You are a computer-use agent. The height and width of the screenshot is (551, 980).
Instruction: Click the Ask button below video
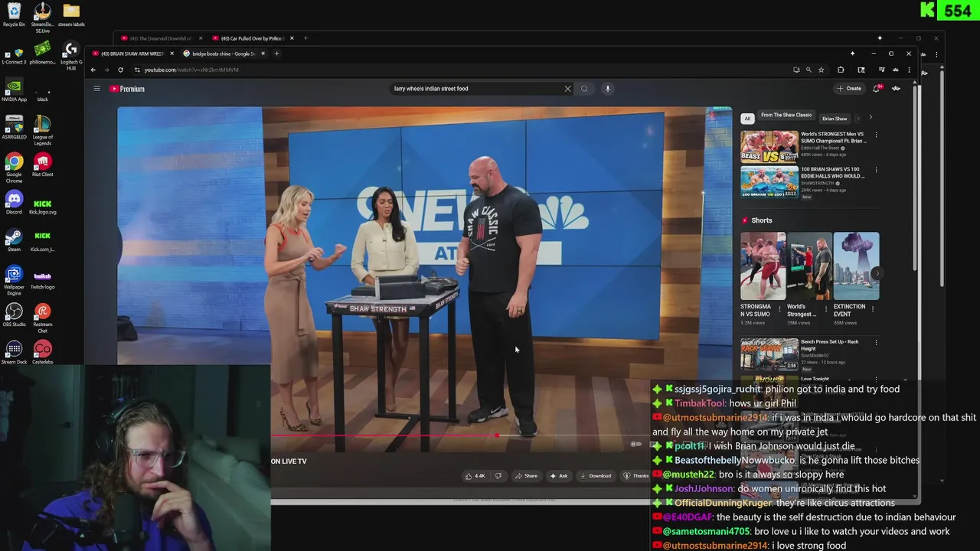pos(559,476)
